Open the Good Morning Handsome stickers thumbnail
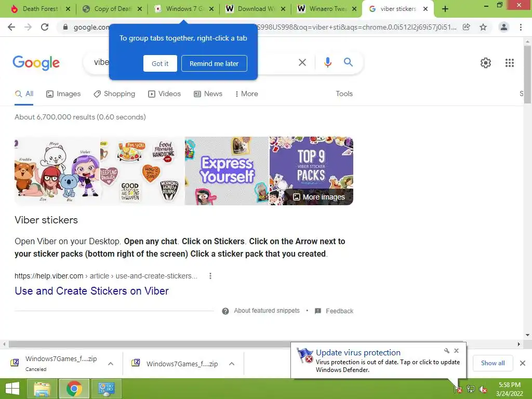The image size is (532, 399). coord(142,170)
